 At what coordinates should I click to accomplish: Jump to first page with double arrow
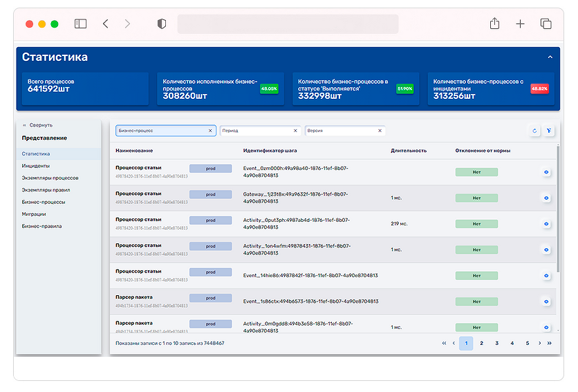[444, 344]
